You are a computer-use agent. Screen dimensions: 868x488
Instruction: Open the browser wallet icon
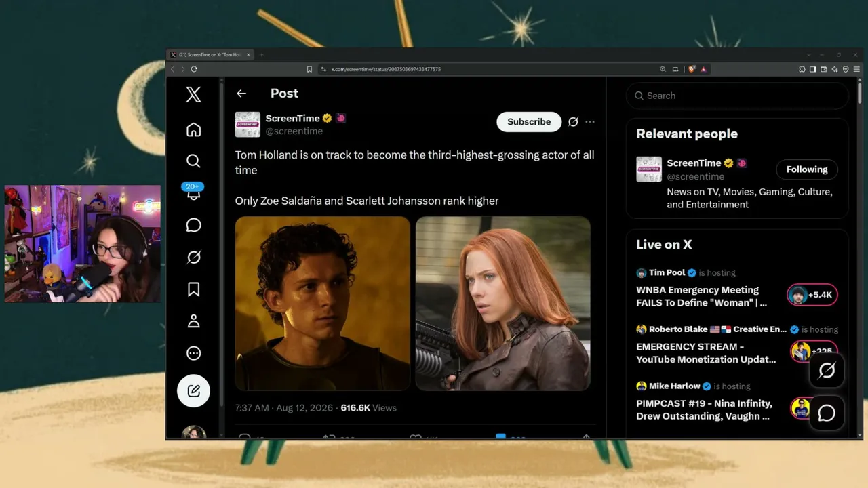[x=824, y=69]
